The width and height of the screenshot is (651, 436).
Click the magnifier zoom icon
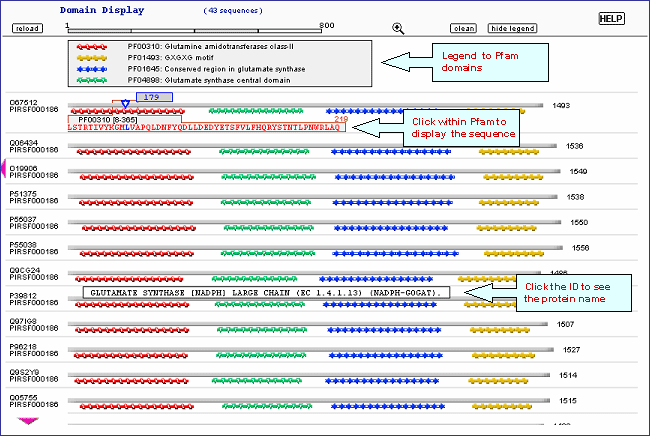coord(399,28)
